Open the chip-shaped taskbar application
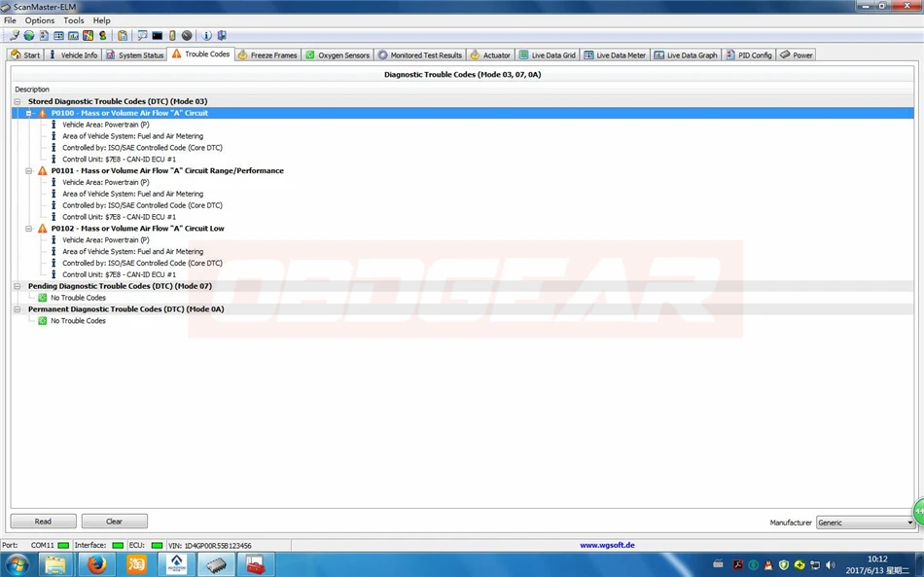 pyautogui.click(x=216, y=564)
